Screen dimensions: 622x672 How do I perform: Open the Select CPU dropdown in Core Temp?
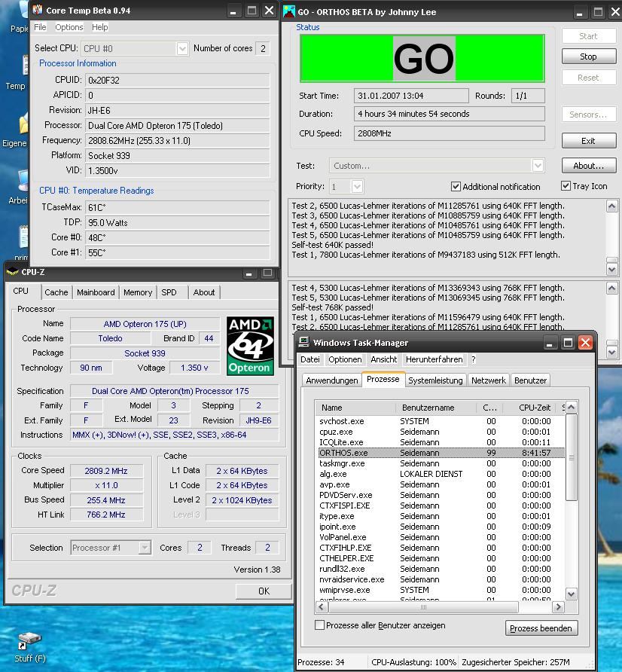click(x=182, y=48)
